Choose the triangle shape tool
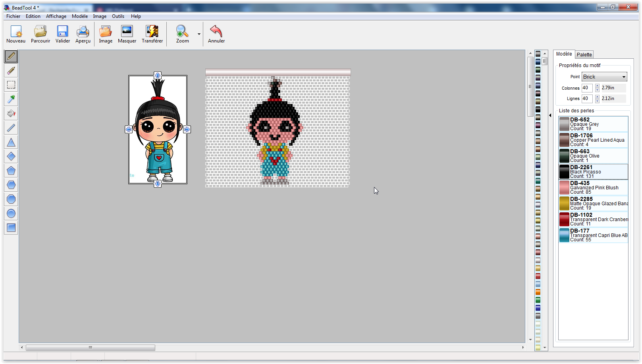The width and height of the screenshot is (642, 364). click(11, 142)
